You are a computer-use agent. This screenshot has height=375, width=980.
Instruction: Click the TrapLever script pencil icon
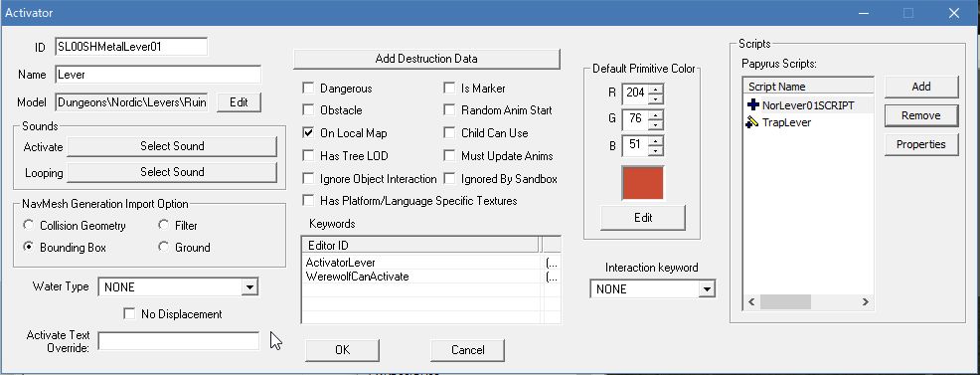752,122
